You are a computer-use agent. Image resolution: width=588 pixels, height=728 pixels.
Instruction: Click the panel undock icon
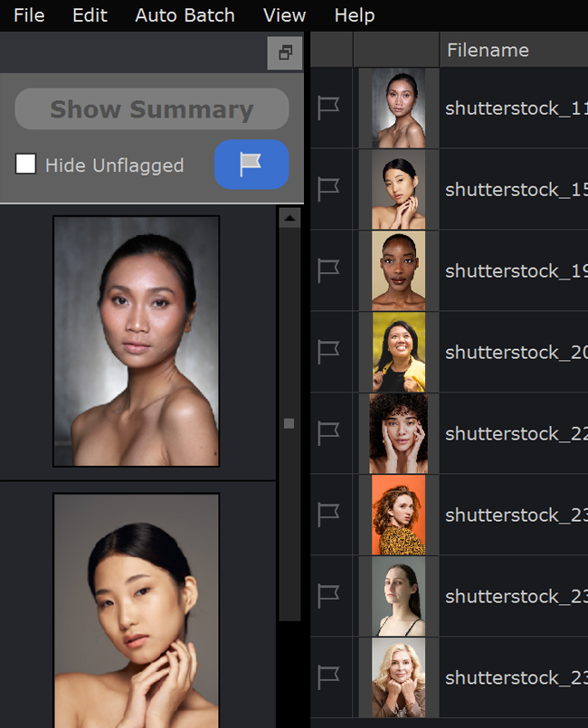pyautogui.click(x=285, y=53)
